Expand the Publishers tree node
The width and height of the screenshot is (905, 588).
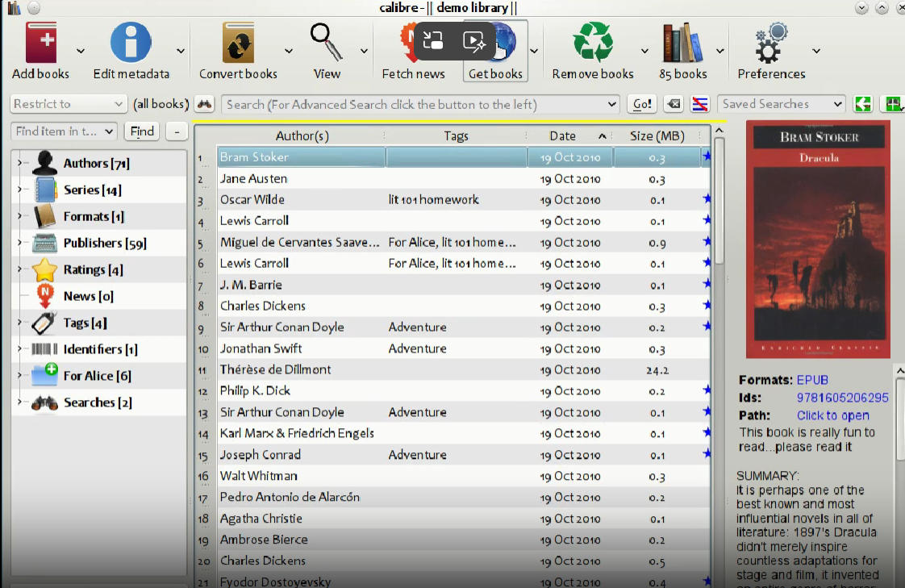point(19,243)
